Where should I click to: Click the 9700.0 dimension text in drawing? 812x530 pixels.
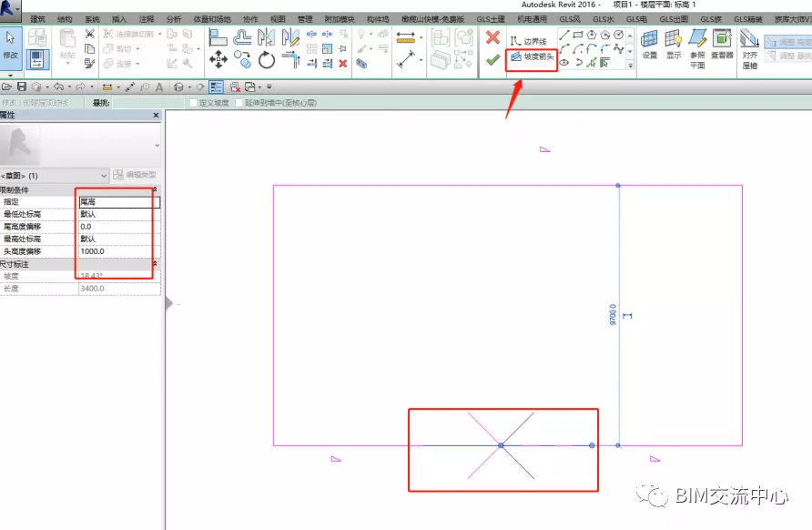point(614,314)
